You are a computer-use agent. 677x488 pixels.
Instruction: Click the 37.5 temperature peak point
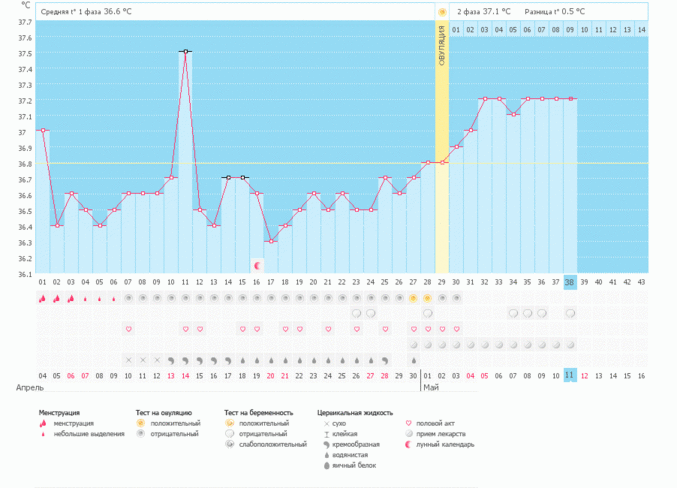(185, 51)
